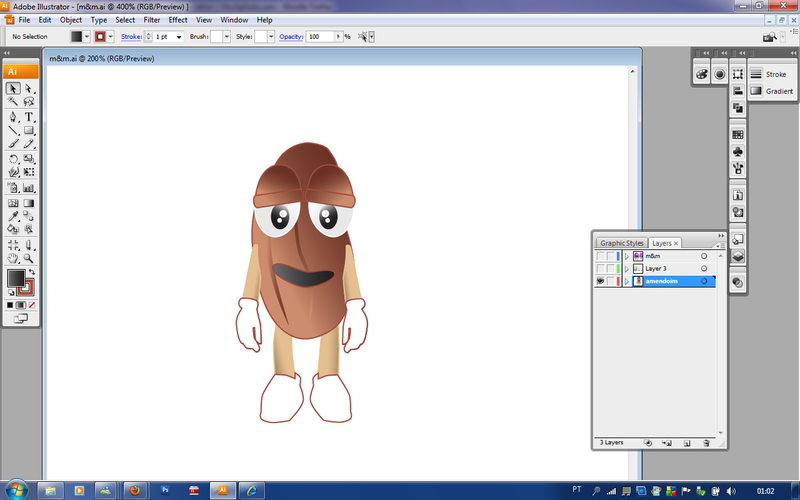800x500 pixels.
Task: Select the Zoom magnifier tool
Action: tap(29, 259)
